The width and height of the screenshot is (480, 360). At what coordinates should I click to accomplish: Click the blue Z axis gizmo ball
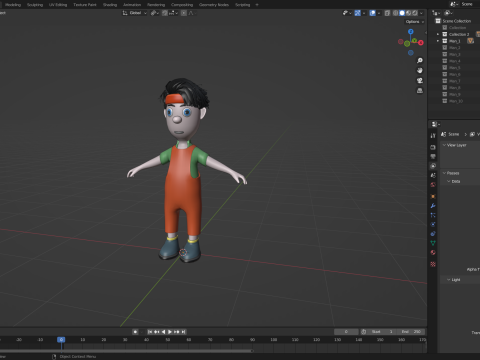pos(411,32)
